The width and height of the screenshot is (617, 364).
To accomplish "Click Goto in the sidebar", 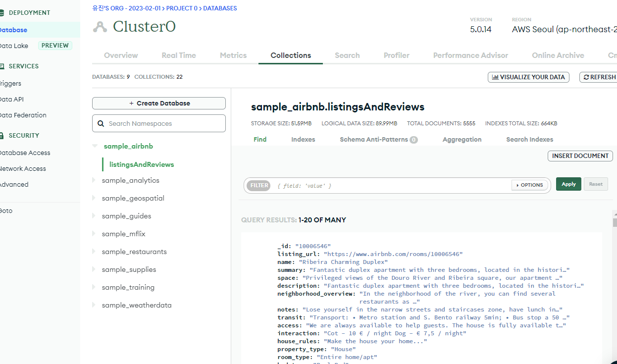I will coord(6,210).
